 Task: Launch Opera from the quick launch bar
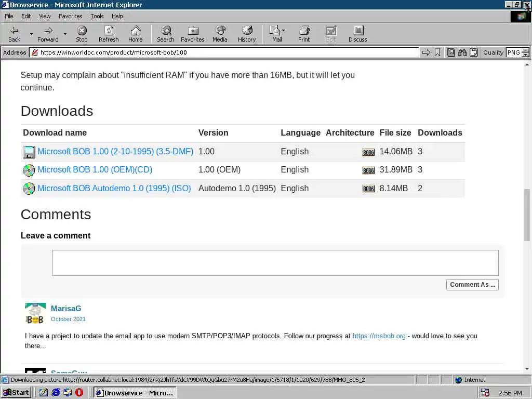pos(79,393)
